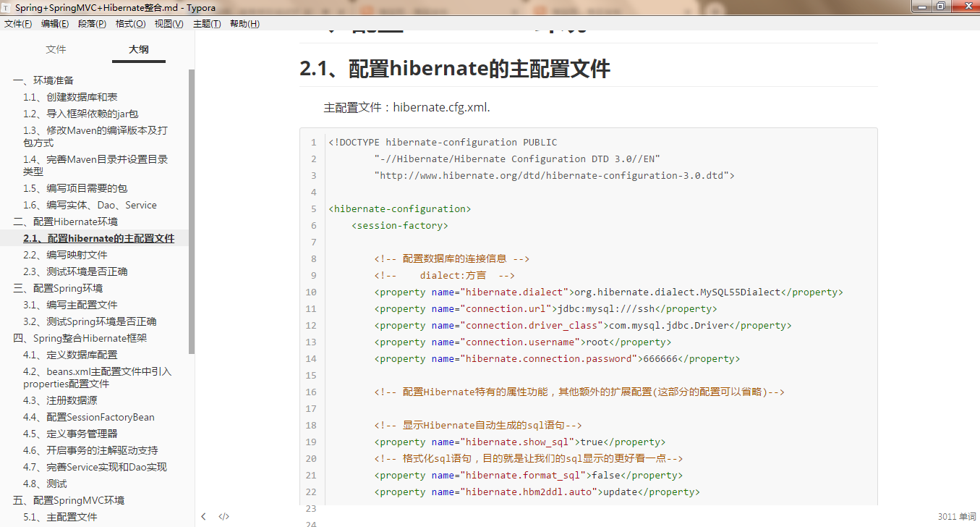The image size is (980, 527).
Task: Go to outline item 1.3、修改Maven的编译版本
Action: [95, 136]
